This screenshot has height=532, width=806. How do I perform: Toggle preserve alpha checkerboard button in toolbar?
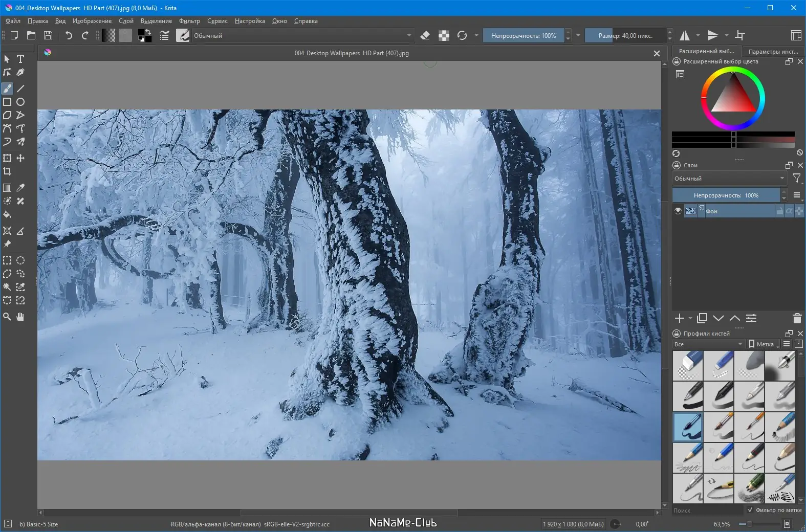[x=444, y=35]
